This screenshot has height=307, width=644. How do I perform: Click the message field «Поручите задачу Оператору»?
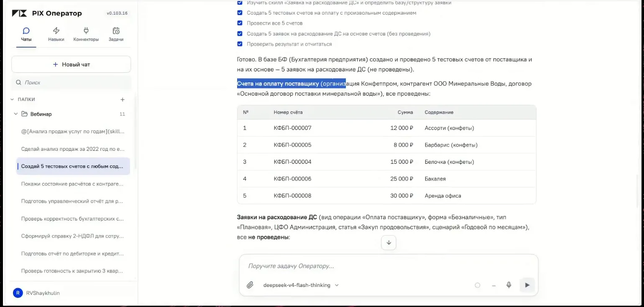tap(388, 266)
